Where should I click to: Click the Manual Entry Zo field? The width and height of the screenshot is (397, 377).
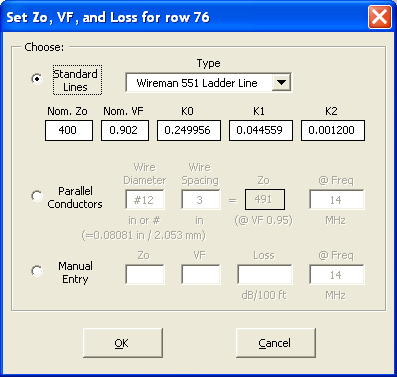(x=145, y=275)
